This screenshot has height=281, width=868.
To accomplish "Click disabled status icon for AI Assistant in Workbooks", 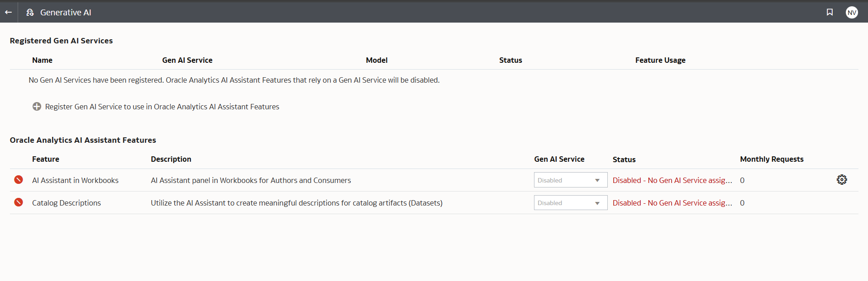I will pos(19,180).
